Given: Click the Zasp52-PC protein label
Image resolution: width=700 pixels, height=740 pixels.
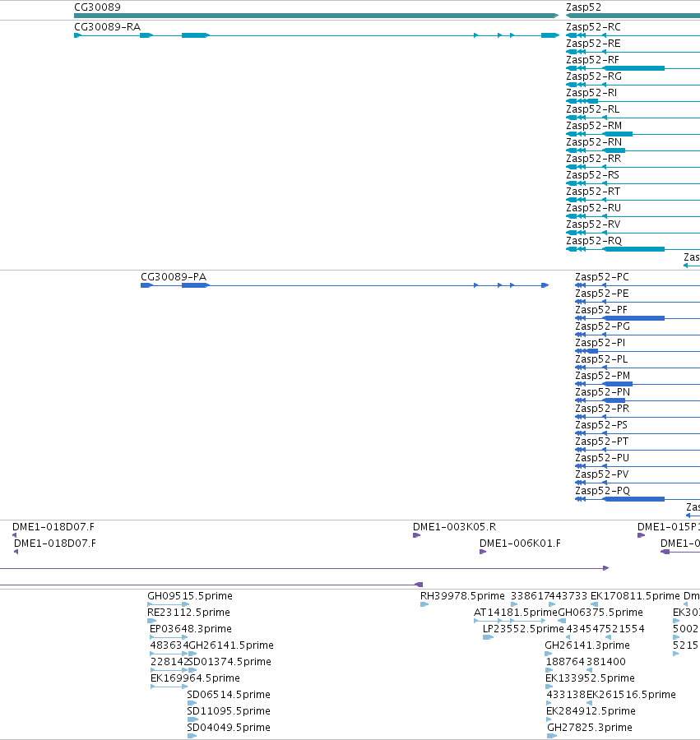Looking at the screenshot, I should 602,277.
